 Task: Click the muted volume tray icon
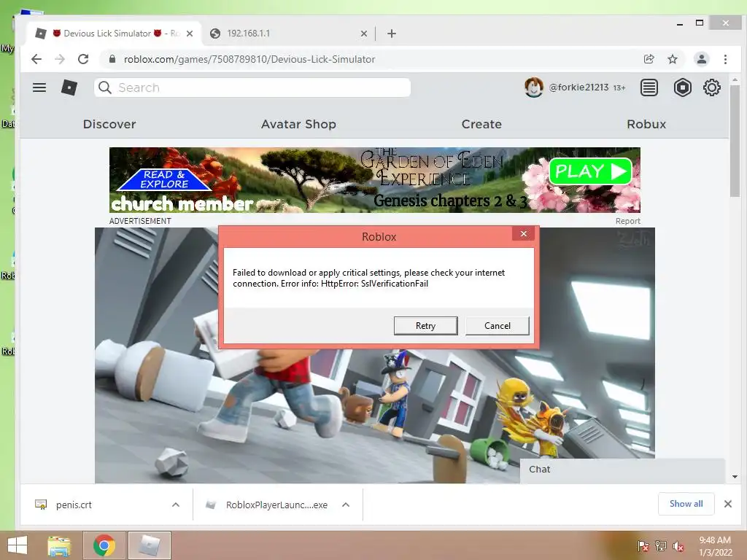click(x=678, y=546)
